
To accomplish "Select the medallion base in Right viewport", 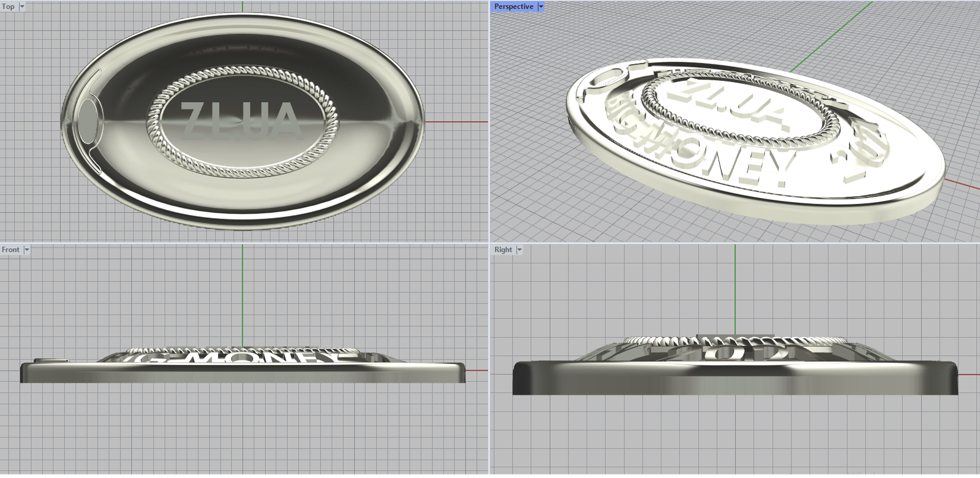I will [735, 377].
